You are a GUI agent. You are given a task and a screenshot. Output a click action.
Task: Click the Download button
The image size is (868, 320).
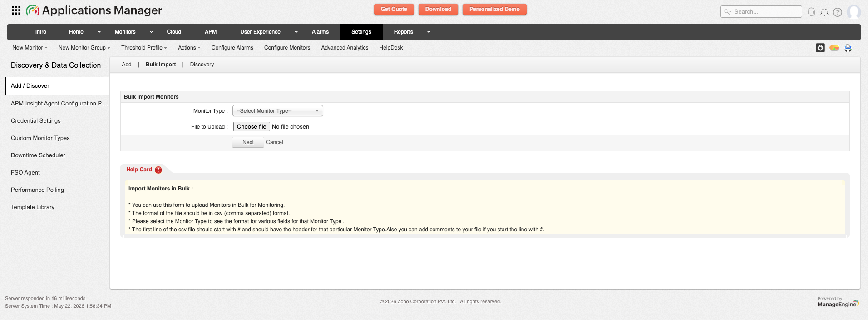pos(438,9)
